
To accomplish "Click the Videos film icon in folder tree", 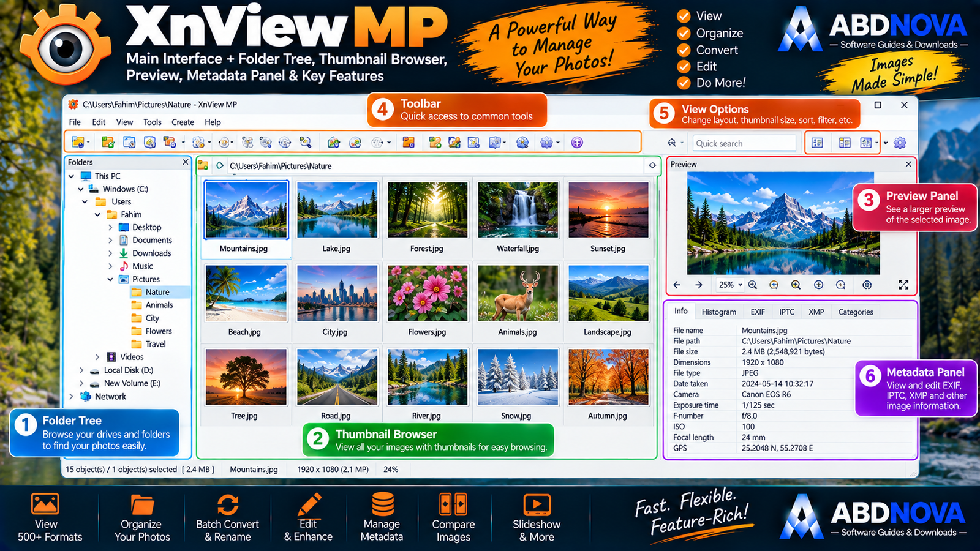I will point(111,357).
